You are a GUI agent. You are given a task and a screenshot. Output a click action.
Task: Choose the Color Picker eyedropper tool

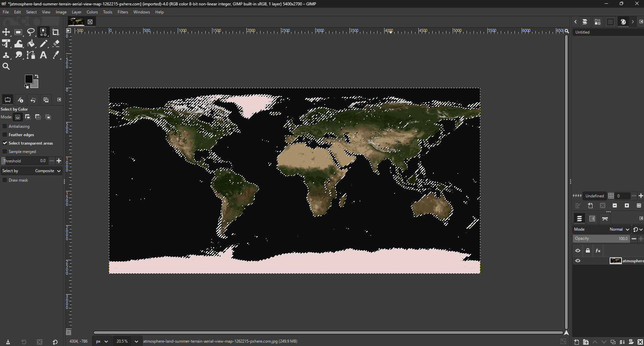(x=56, y=55)
